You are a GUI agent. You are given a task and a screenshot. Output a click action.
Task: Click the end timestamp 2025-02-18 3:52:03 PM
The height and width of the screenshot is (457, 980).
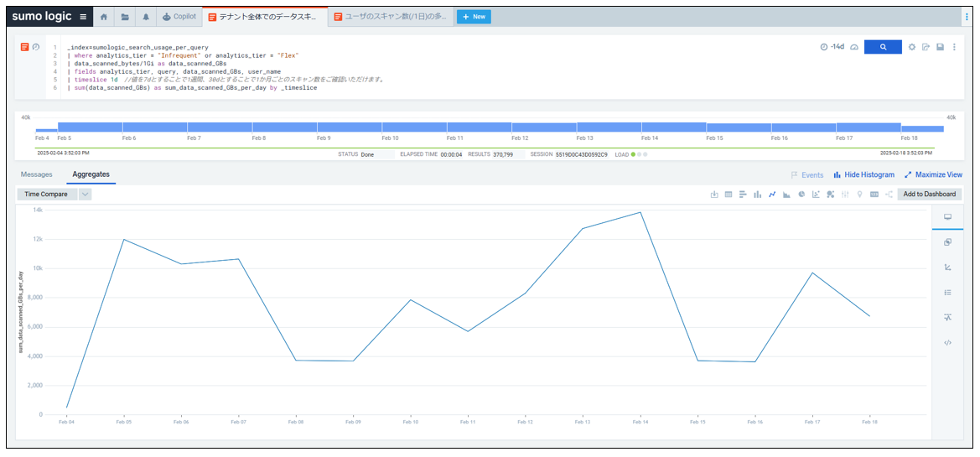[906, 152]
